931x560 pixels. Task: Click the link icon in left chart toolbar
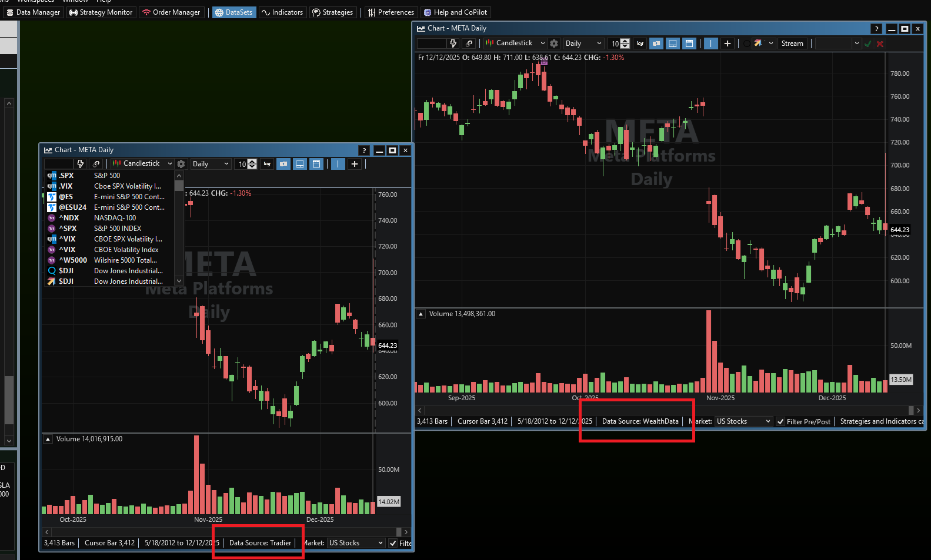pyautogui.click(x=96, y=164)
